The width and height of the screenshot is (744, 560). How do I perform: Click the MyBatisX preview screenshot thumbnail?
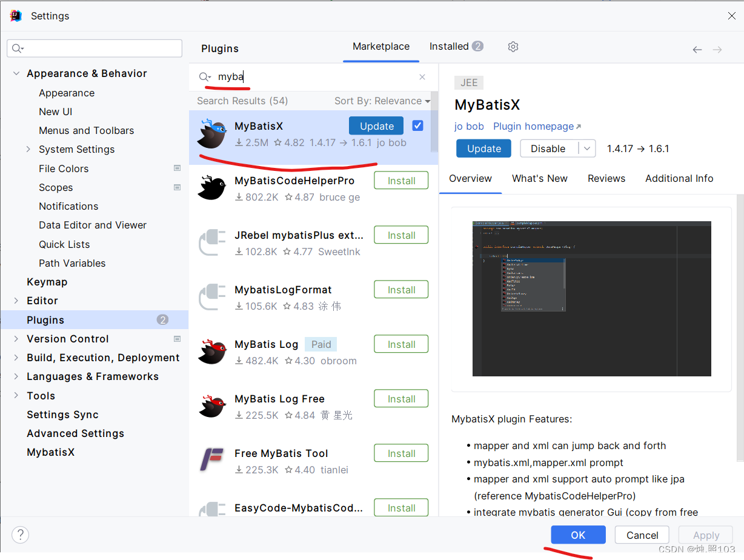click(591, 299)
